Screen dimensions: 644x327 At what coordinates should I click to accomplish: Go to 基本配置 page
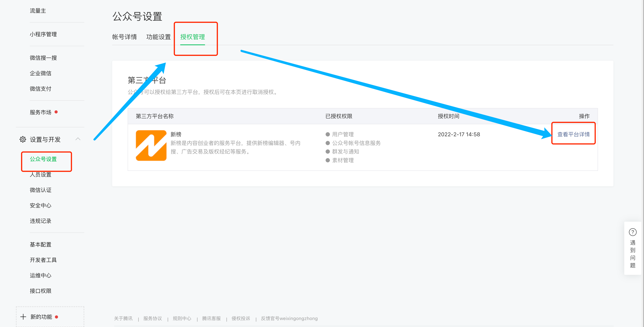point(40,244)
